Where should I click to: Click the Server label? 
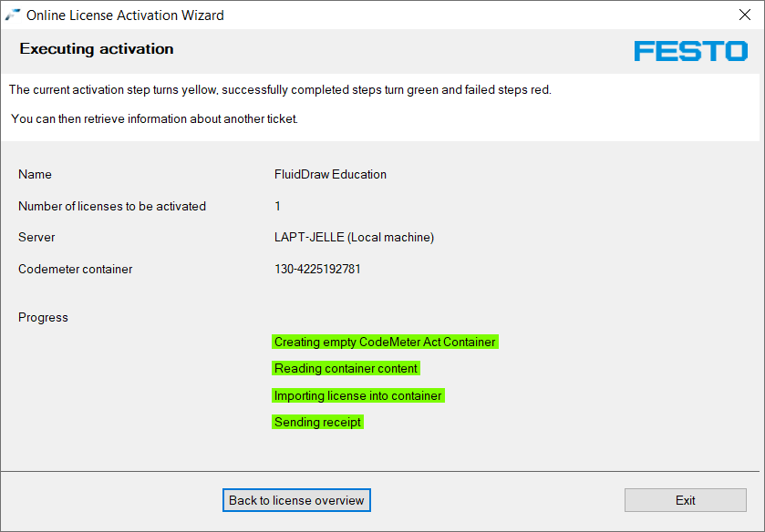pyautogui.click(x=36, y=238)
